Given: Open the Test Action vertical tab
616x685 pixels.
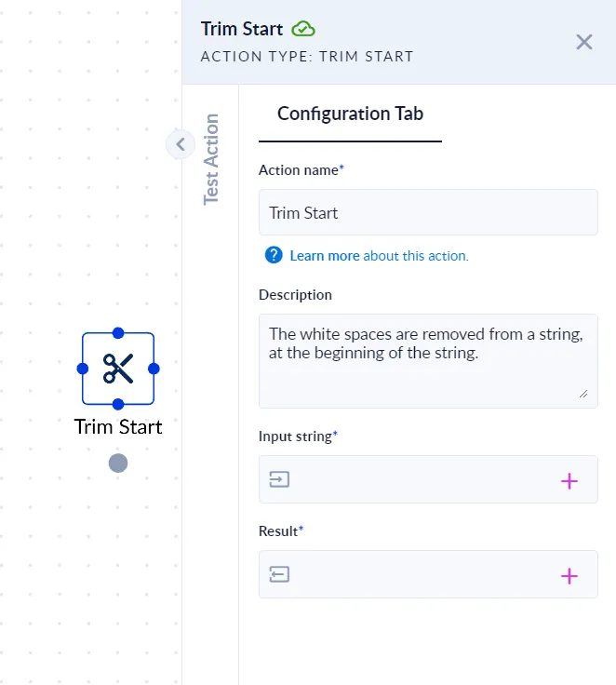Looking at the screenshot, I should tap(211, 159).
